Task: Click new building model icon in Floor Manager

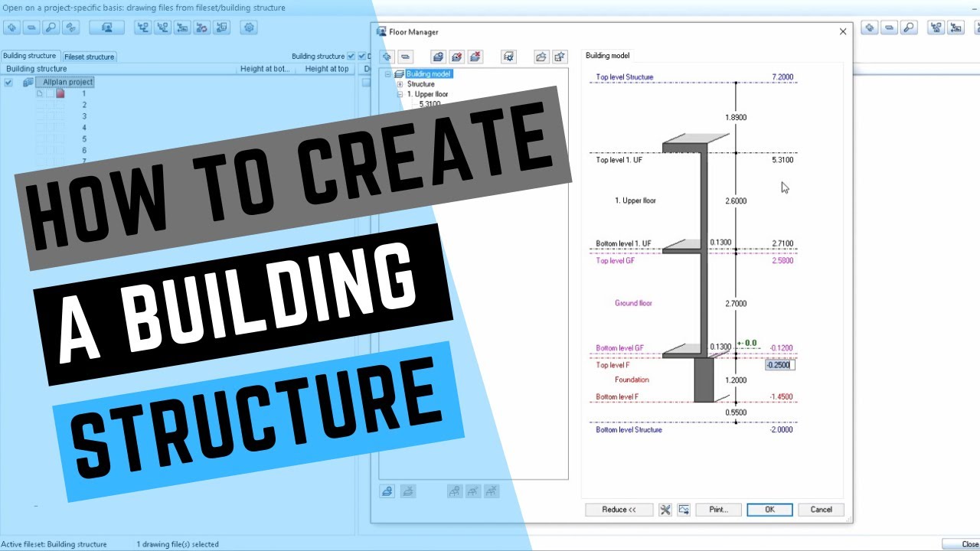Action: pos(438,57)
